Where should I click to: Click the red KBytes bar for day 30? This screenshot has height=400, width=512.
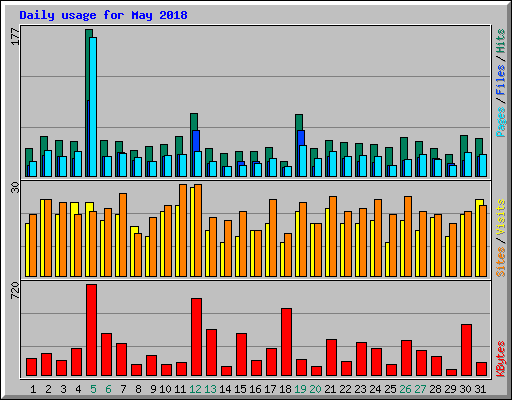pyautogui.click(x=467, y=350)
